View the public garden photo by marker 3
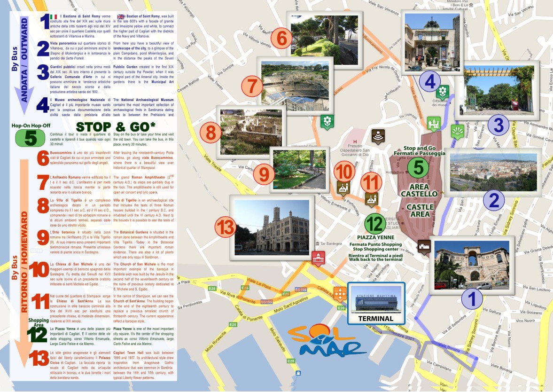The height and width of the screenshot is (392, 553). pyautogui.click(x=497, y=90)
